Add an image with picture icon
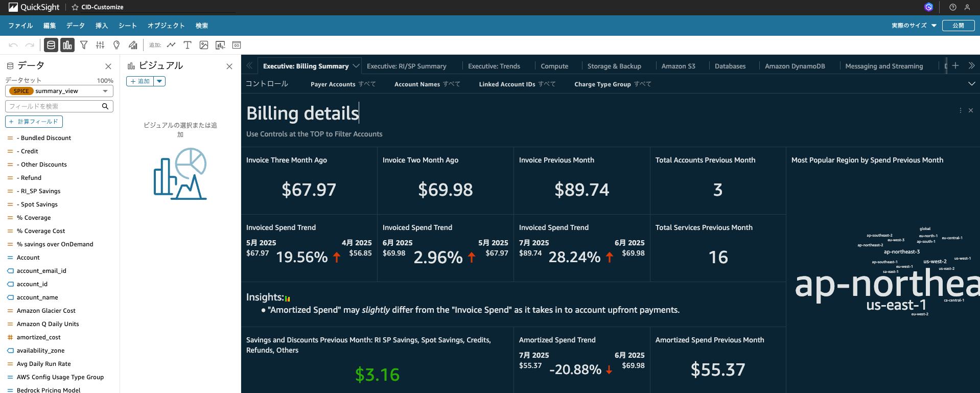The height and width of the screenshot is (393, 980). click(204, 45)
